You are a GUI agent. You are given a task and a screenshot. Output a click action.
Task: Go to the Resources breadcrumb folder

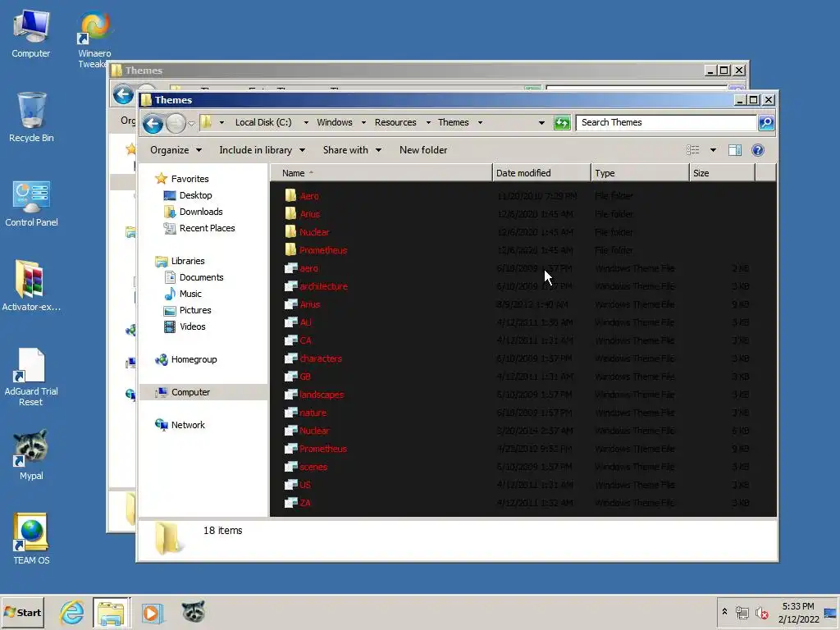pyautogui.click(x=395, y=122)
